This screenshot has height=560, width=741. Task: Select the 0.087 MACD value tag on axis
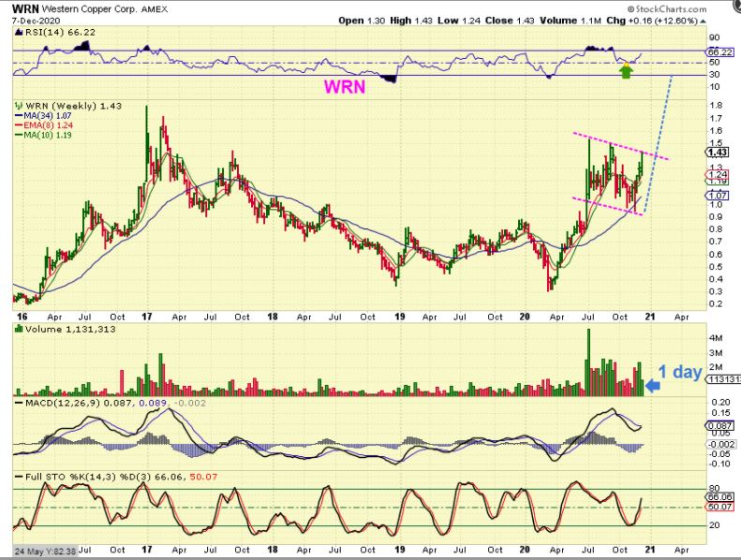[x=720, y=426]
